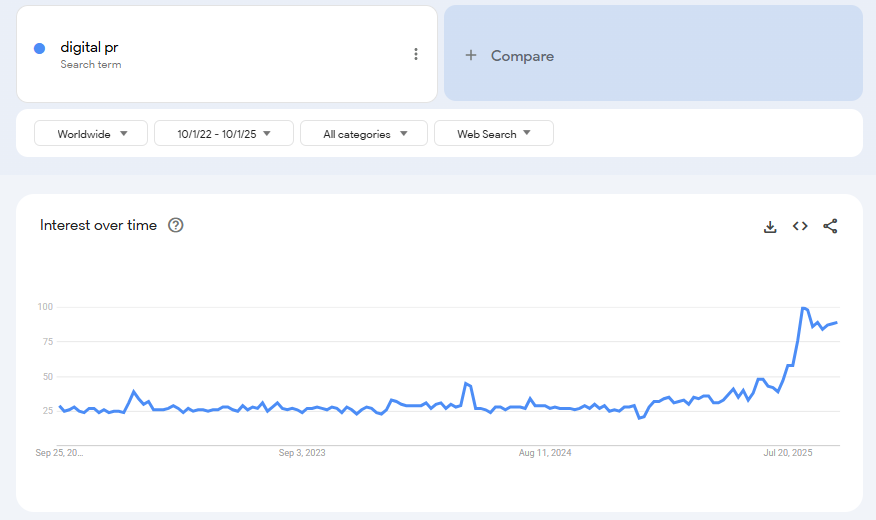Click the peak point of the trend line
Image resolution: width=876 pixels, height=520 pixels.
[803, 308]
